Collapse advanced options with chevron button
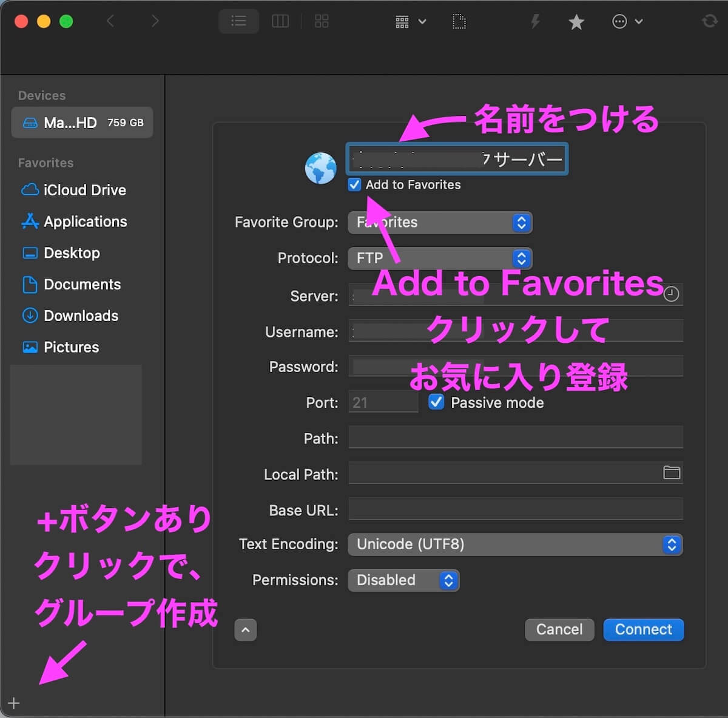The image size is (728, 718). (x=246, y=630)
